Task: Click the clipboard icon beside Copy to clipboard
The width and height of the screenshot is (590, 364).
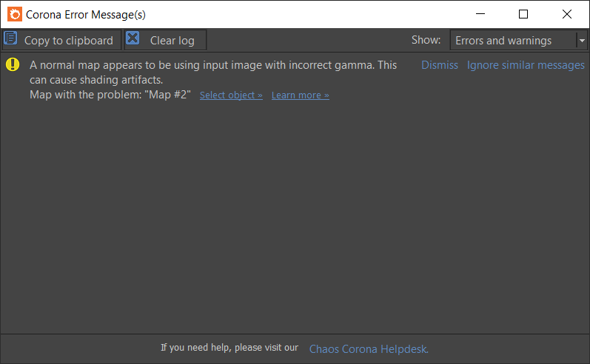Action: pos(10,38)
